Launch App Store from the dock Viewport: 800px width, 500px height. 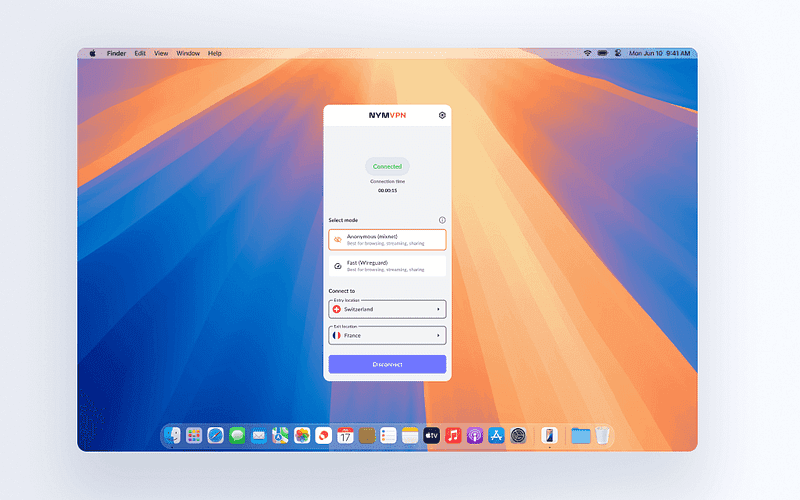[x=496, y=435]
